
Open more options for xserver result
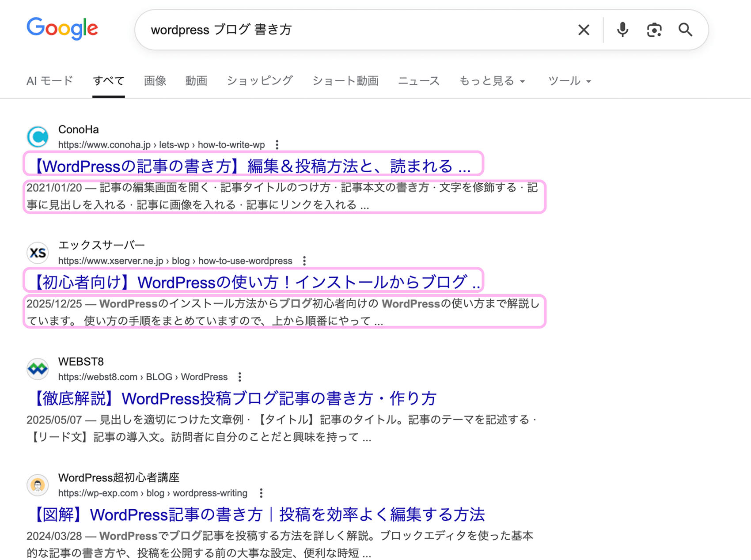(304, 261)
